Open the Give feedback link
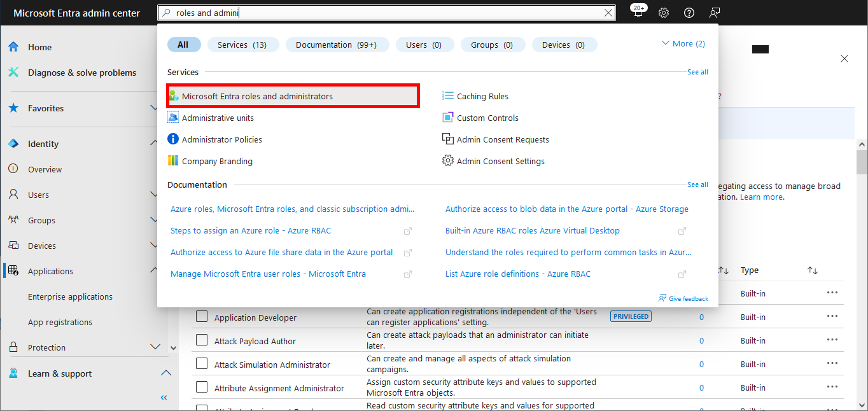Viewport: 868px width, 411px height. tap(683, 298)
